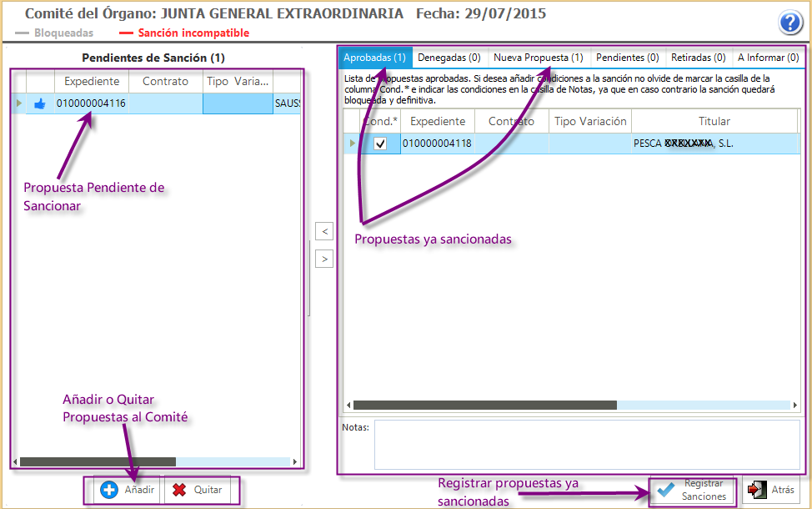
Task: Click the blue plus Añadir icon
Action: [x=109, y=490]
